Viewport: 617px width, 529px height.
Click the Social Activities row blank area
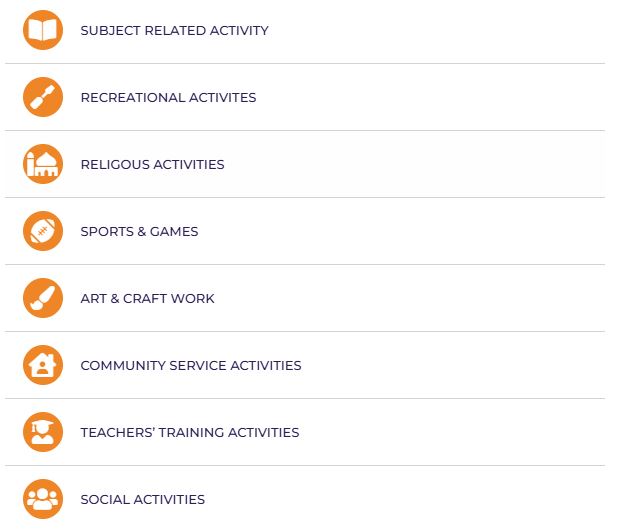click(405, 499)
